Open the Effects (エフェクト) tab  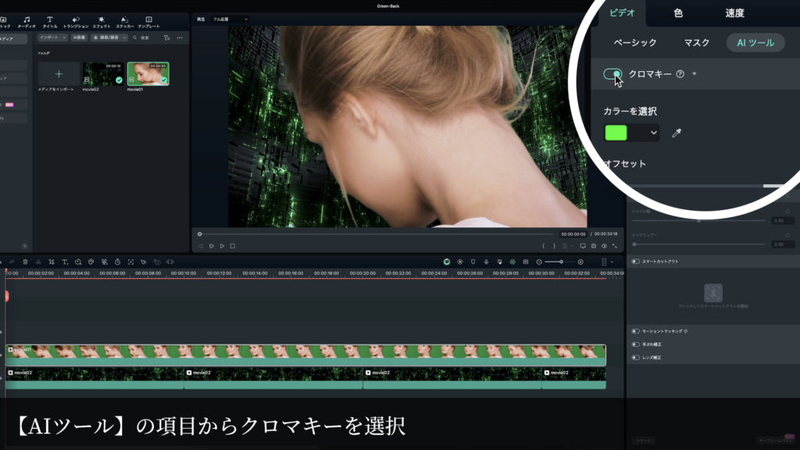pyautogui.click(x=102, y=22)
